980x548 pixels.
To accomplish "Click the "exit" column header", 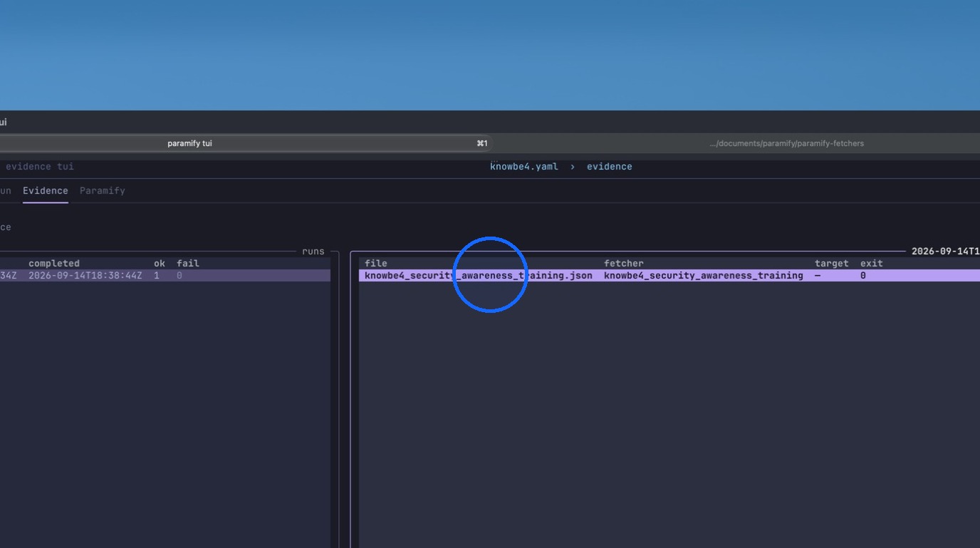I will (872, 264).
